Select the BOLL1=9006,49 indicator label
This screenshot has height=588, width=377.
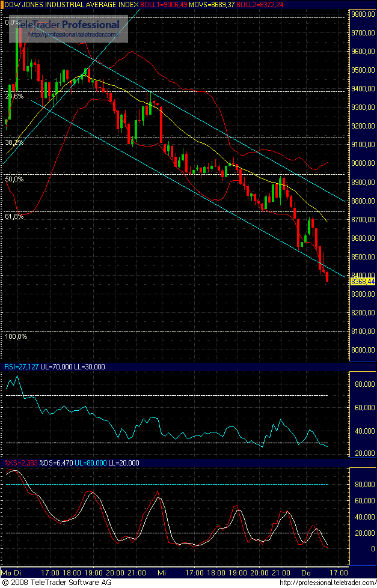pyautogui.click(x=164, y=5)
